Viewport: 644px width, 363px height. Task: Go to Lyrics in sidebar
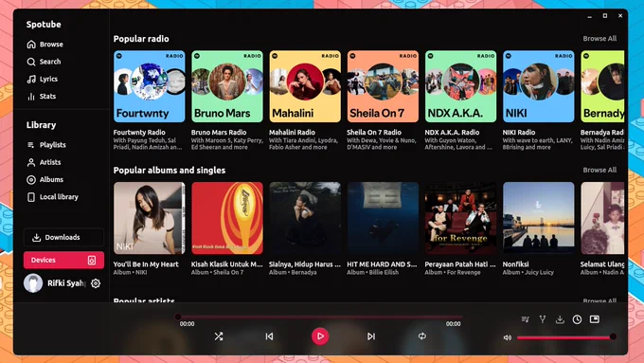click(43, 79)
